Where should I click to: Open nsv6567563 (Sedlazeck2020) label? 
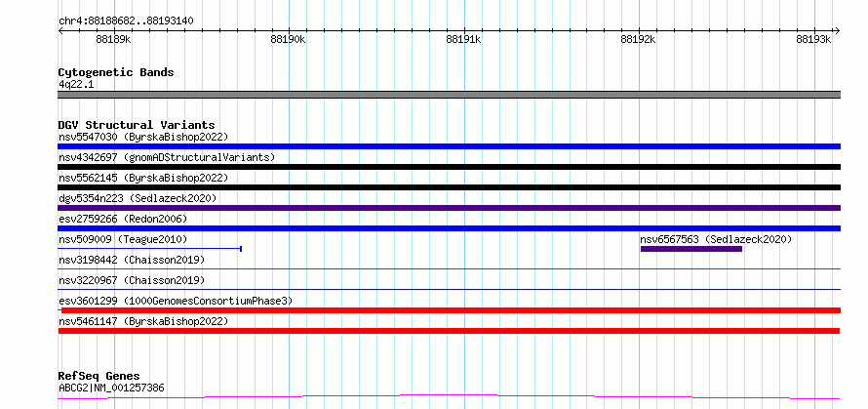click(716, 239)
